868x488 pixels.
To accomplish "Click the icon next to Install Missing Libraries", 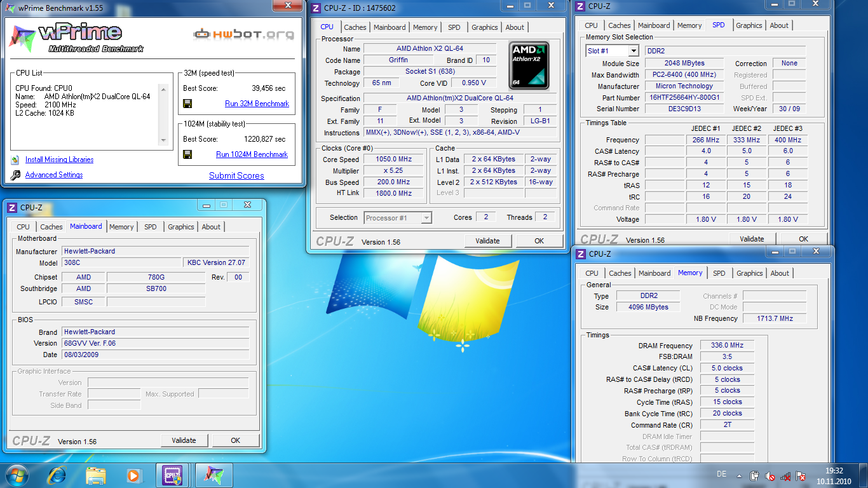I will click(15, 159).
